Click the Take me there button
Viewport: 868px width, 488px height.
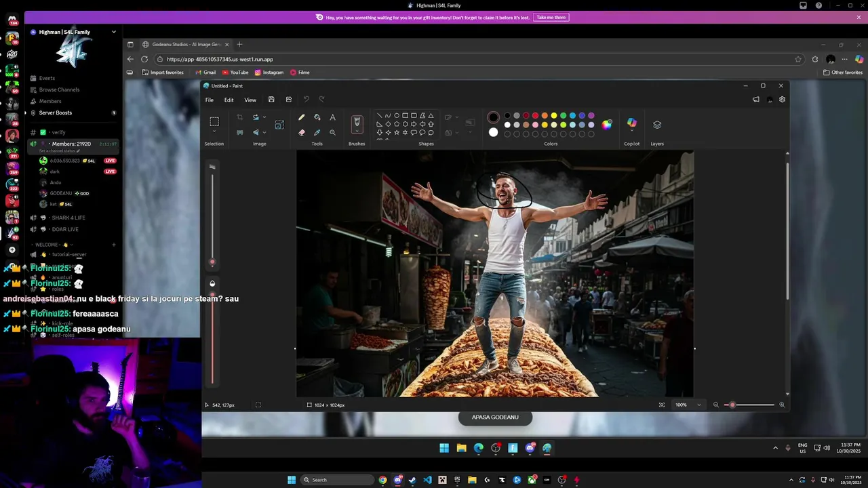pyautogui.click(x=551, y=18)
